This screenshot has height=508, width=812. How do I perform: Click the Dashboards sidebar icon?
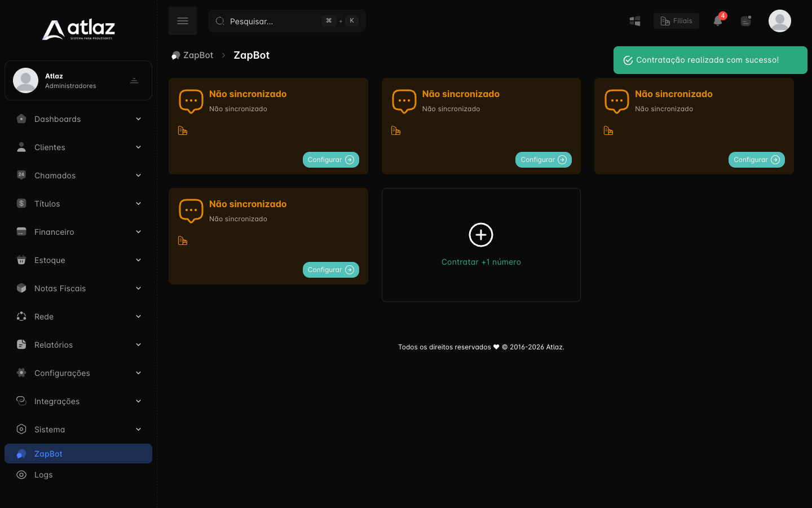pyautogui.click(x=21, y=119)
